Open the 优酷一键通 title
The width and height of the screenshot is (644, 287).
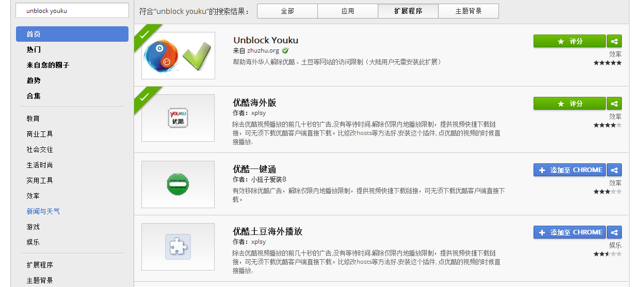[x=254, y=169]
